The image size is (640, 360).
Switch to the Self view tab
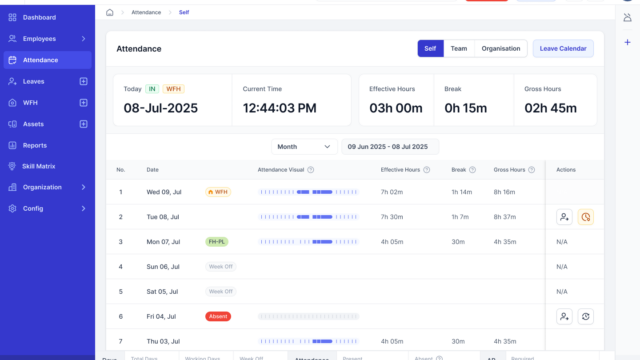[430, 49]
